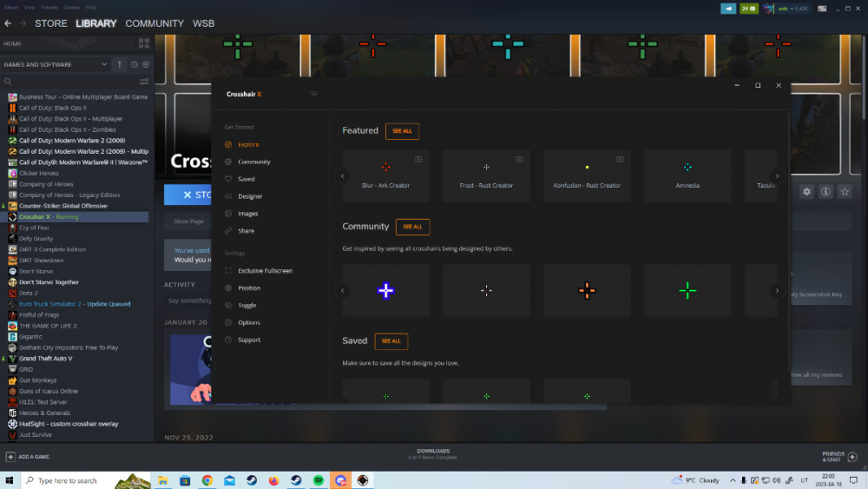Select Amnesia crosshair
Viewport: 868px width, 489px height.
click(687, 175)
